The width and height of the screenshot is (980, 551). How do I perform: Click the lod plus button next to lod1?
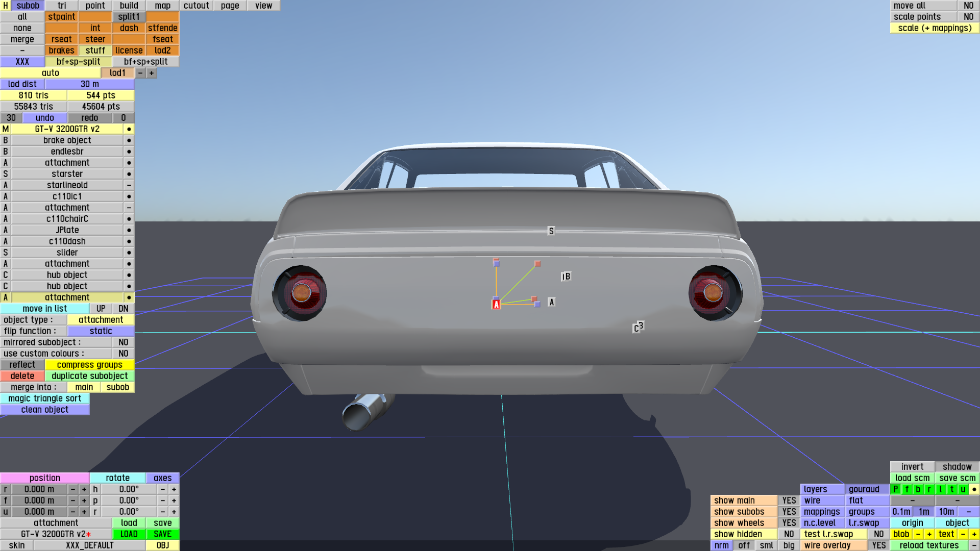pos(152,73)
